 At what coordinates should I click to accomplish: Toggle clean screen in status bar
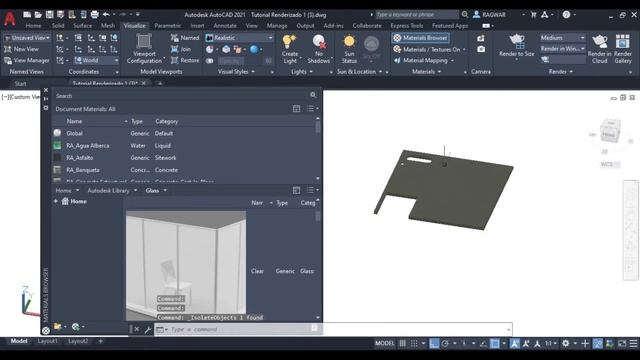pos(621,344)
